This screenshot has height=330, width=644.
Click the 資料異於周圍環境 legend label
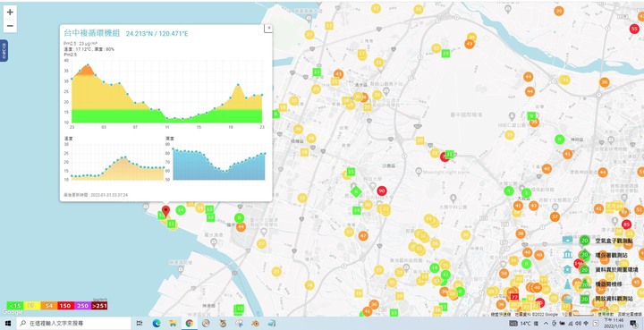tap(616, 270)
